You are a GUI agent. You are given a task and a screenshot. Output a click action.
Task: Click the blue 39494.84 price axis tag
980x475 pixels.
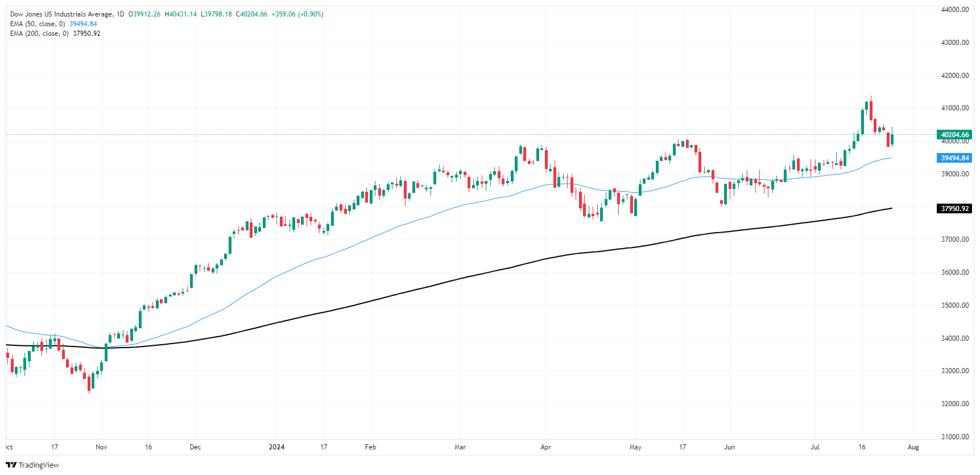coord(954,158)
